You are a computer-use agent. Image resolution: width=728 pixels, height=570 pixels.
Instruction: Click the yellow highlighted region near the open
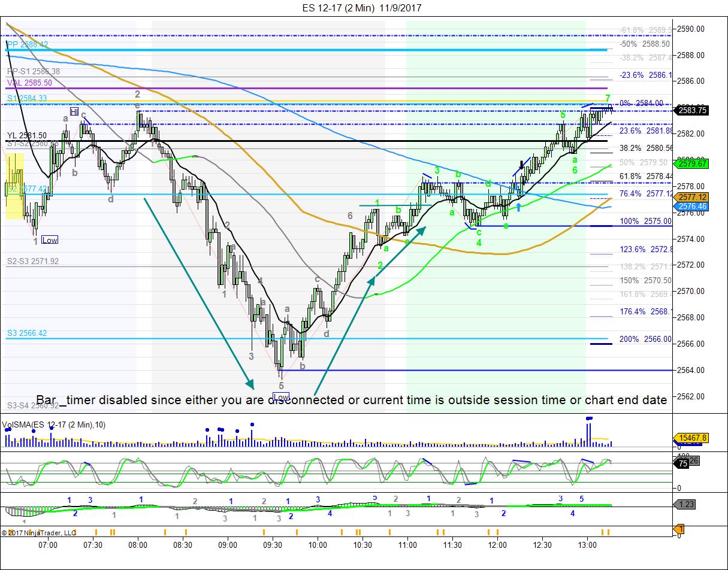click(14, 186)
